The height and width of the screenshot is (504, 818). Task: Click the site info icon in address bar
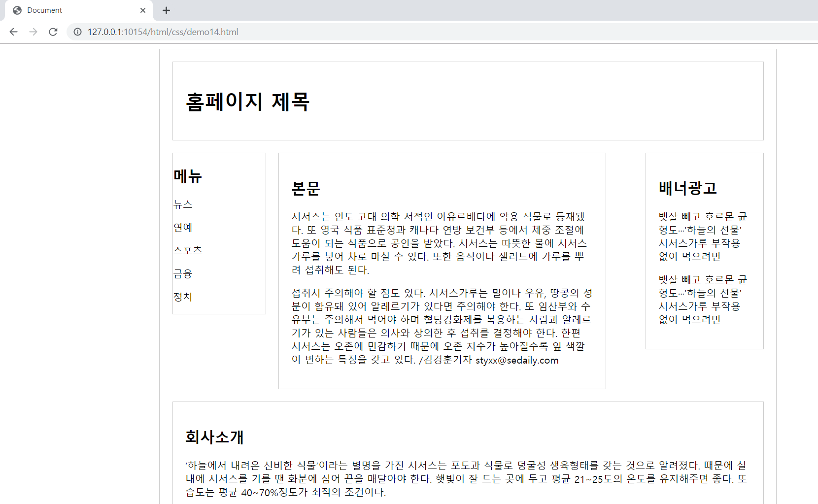(77, 32)
